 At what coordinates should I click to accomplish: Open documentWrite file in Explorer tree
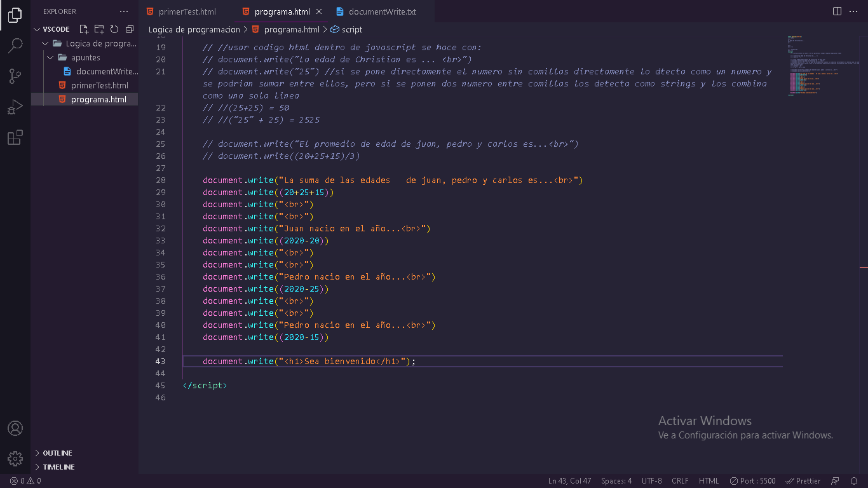tap(100, 72)
